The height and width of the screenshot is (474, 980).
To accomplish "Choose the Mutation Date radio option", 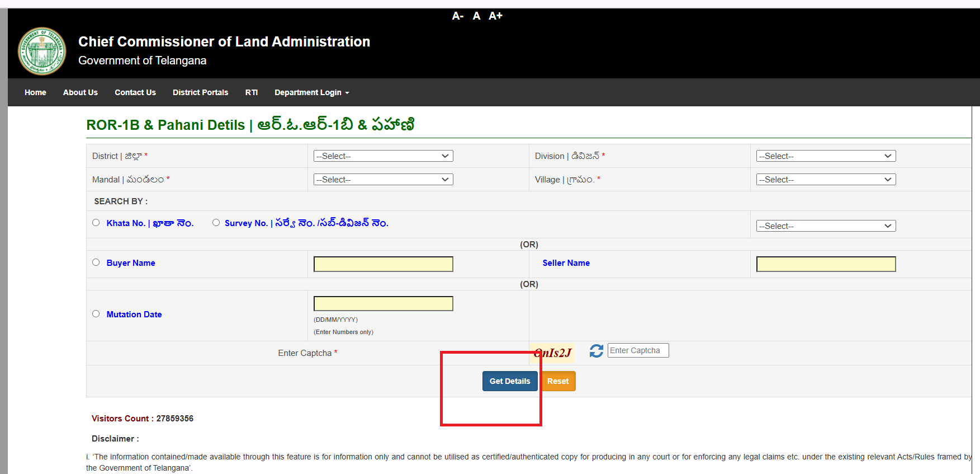I will tap(96, 314).
